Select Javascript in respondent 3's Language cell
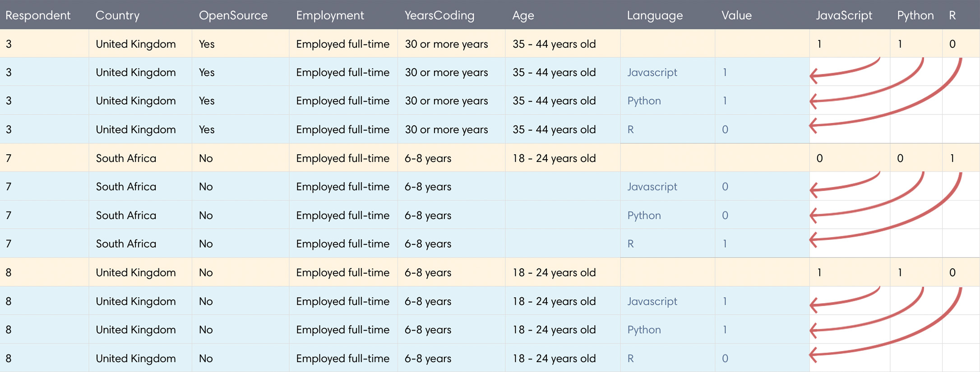This screenshot has height=372, width=980. point(652,73)
